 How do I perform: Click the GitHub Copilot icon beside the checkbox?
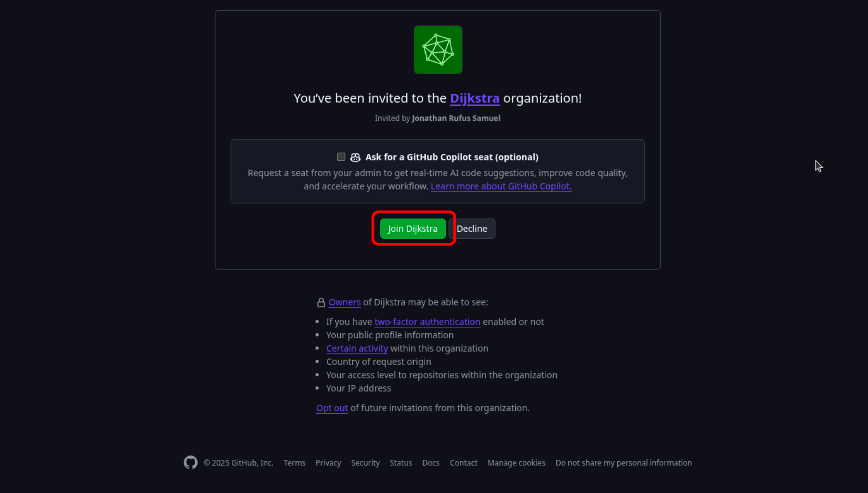click(355, 157)
